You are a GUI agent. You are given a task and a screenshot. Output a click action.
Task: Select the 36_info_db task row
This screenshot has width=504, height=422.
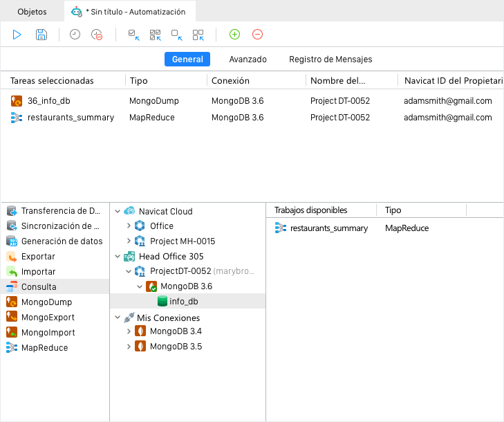point(48,101)
